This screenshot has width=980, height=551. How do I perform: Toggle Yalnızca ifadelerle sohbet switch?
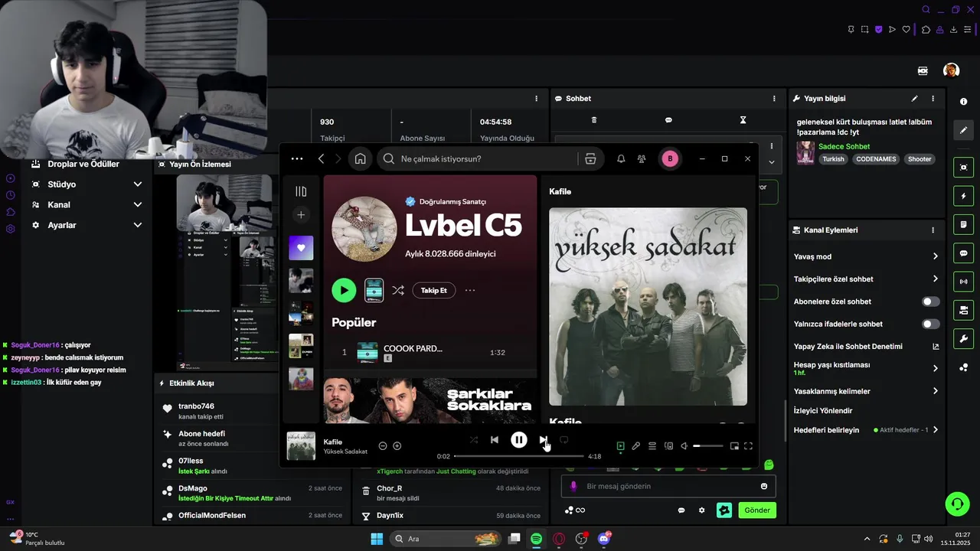click(930, 324)
